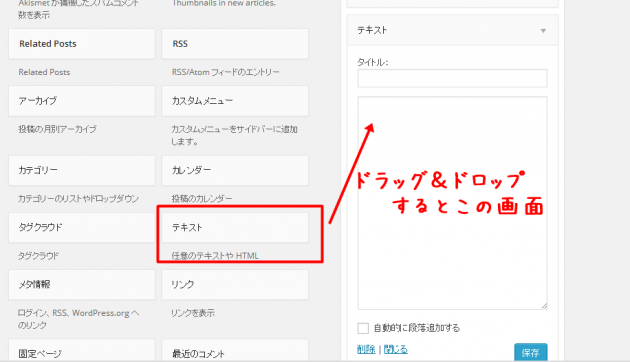
Task: Click the テキスト panel header title
Action: click(x=372, y=31)
